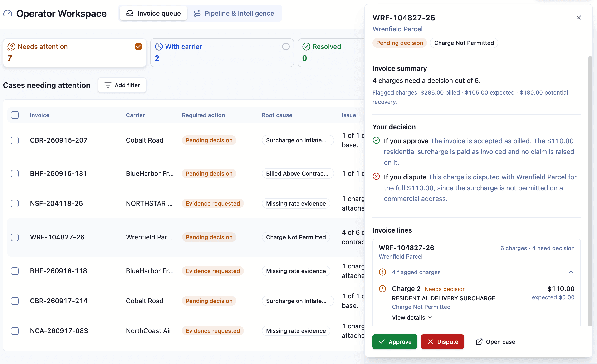Click the pipeline icon beside Pipeline & Intelligence
Screen dimensions: 597x364
[x=197, y=13]
